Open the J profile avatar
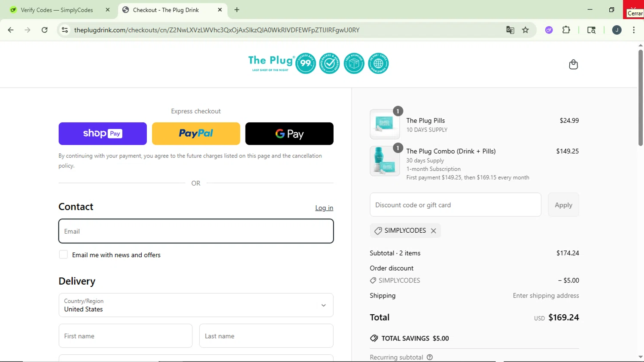Image resolution: width=644 pixels, height=362 pixels. [617, 30]
